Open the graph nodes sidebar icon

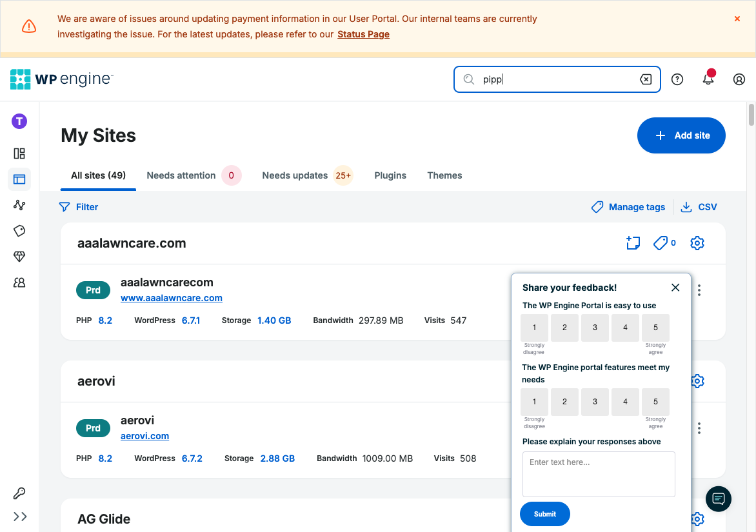19,205
